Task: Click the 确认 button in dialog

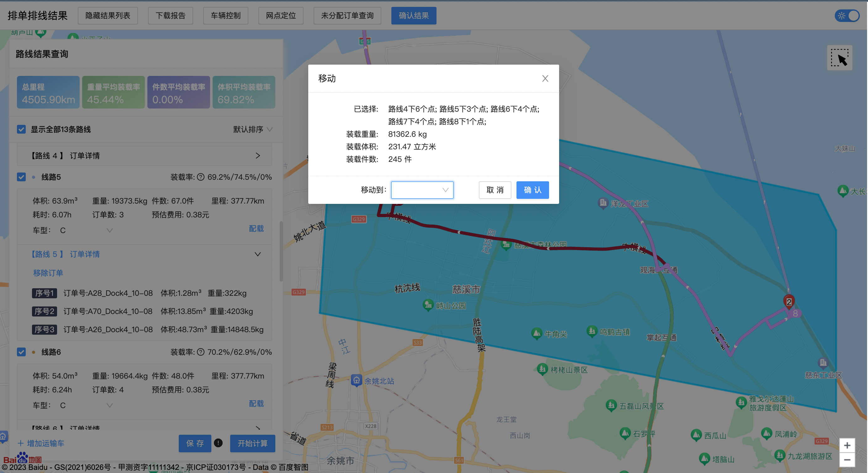Action: 532,190
